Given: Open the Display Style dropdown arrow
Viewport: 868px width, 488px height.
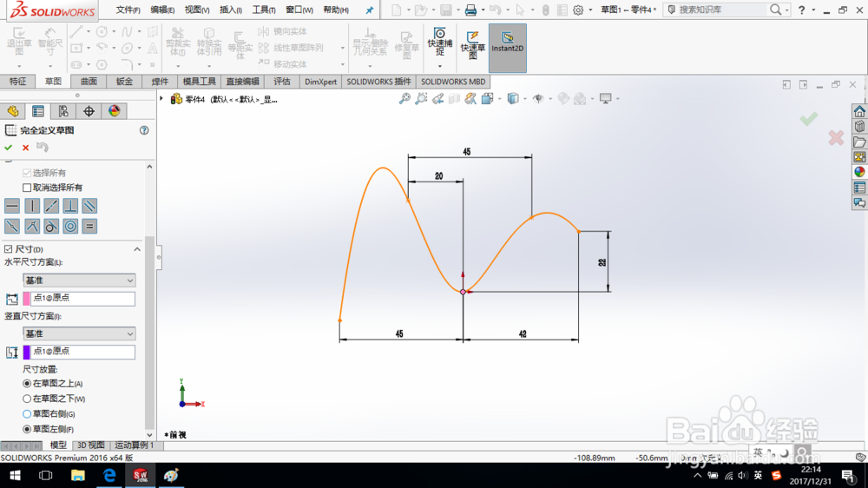Looking at the screenshot, I should [x=523, y=99].
